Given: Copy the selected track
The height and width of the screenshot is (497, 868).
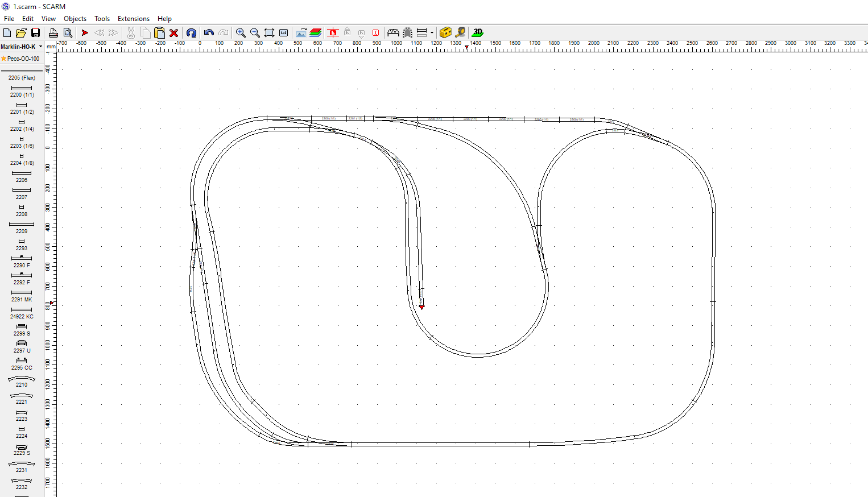Looking at the screenshot, I should pos(145,33).
